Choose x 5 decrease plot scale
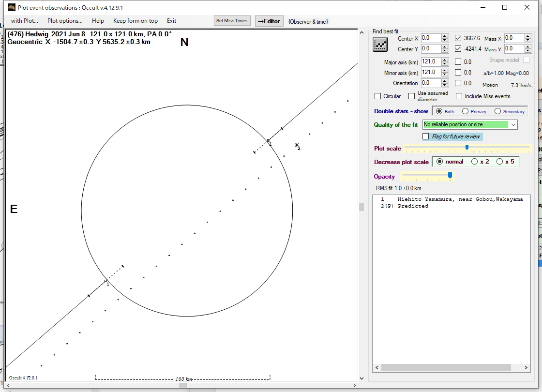 (x=499, y=162)
